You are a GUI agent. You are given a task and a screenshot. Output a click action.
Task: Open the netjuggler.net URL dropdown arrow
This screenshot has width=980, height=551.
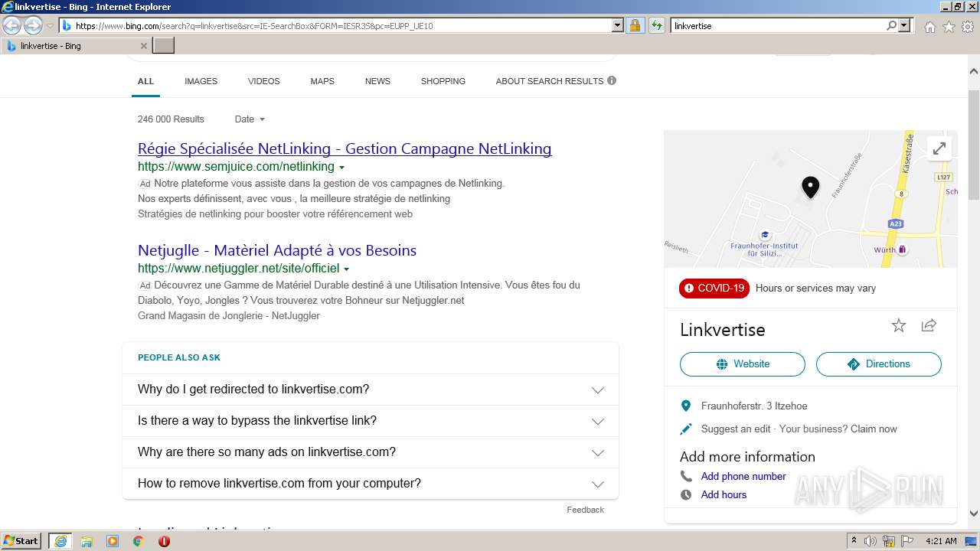[x=346, y=269]
